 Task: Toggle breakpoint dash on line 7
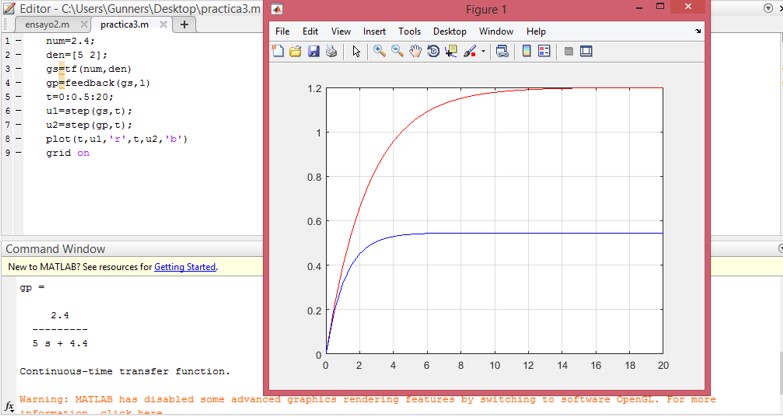pyautogui.click(x=18, y=125)
